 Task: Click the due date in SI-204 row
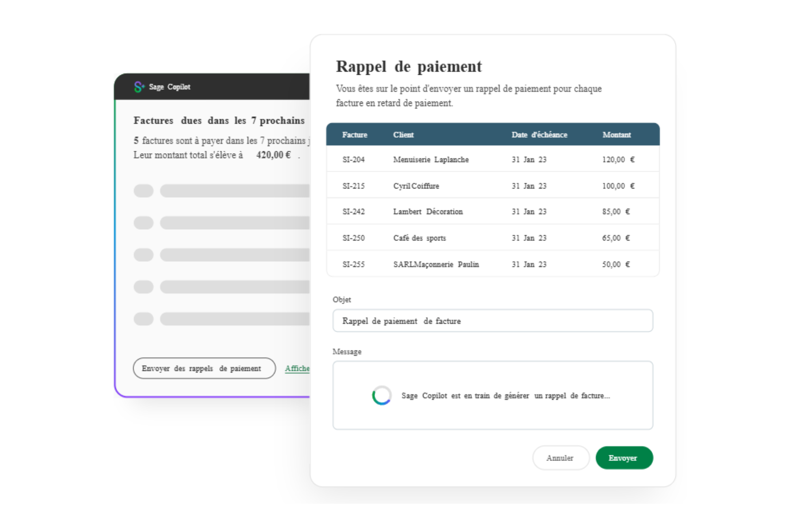(x=529, y=159)
